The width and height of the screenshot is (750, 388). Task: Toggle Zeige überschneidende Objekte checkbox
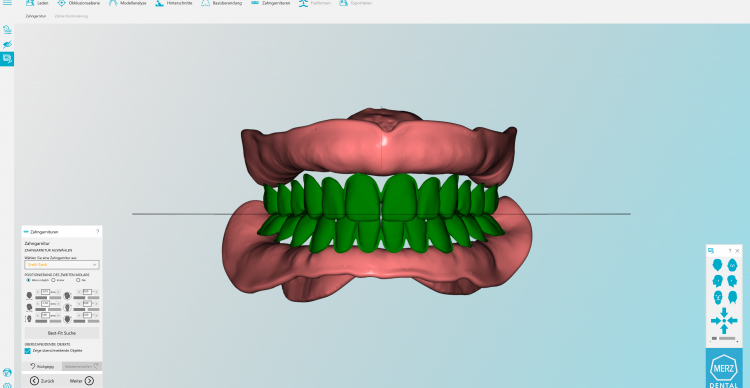(28, 351)
